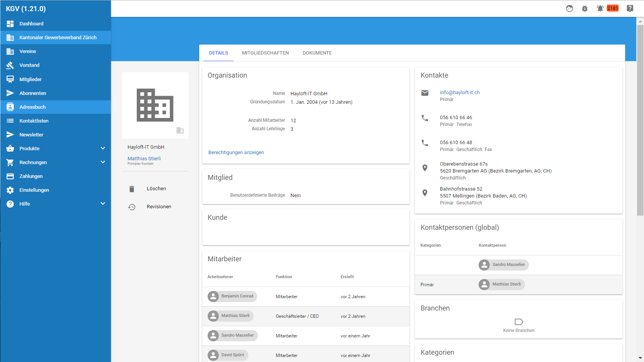The image size is (644, 362).
Task: Open primary contact Matthias Stierli link
Action: [144, 159]
